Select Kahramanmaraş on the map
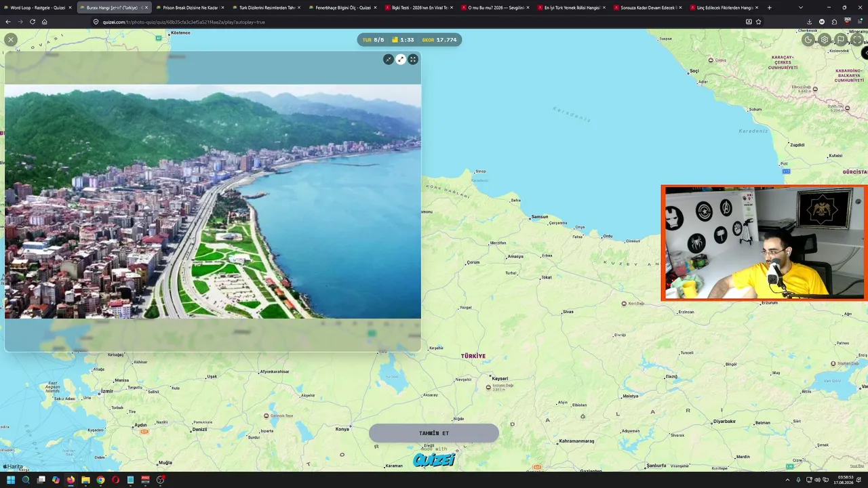The height and width of the screenshot is (488, 868). 576,441
